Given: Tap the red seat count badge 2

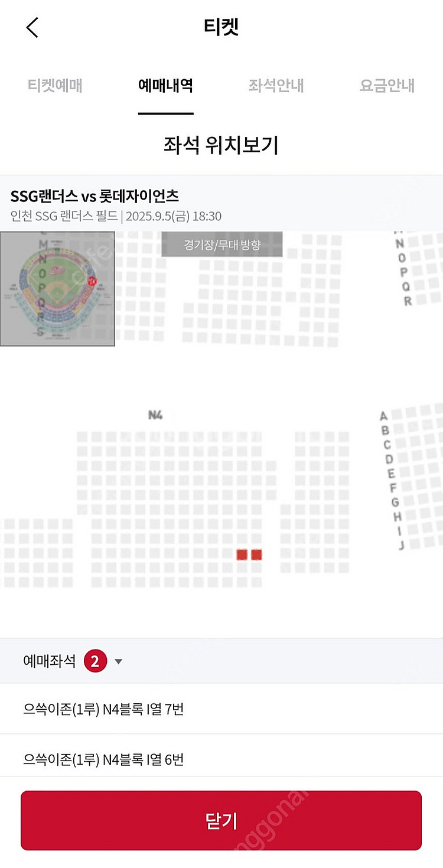Looking at the screenshot, I should [95, 661].
